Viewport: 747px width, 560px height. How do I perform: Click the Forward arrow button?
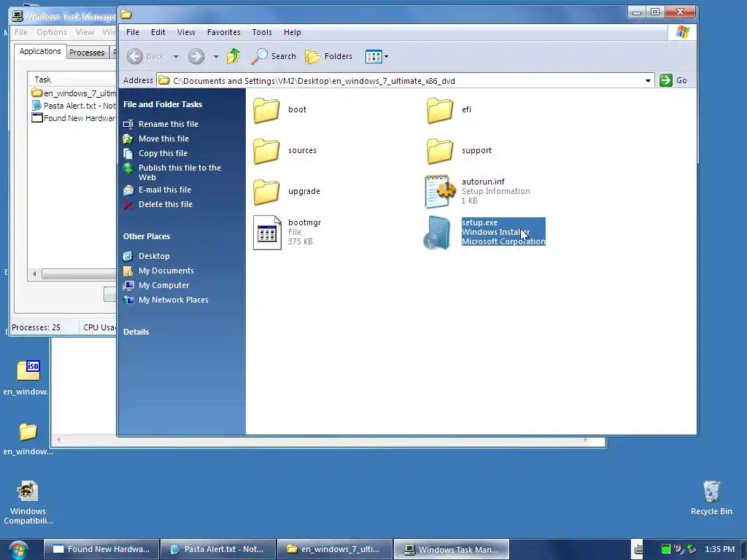[x=196, y=56]
